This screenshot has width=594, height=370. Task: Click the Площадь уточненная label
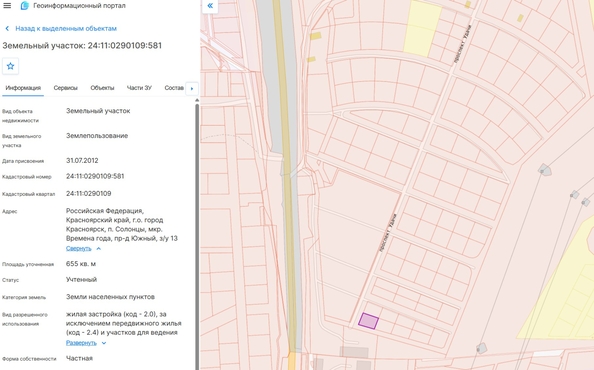coord(28,264)
